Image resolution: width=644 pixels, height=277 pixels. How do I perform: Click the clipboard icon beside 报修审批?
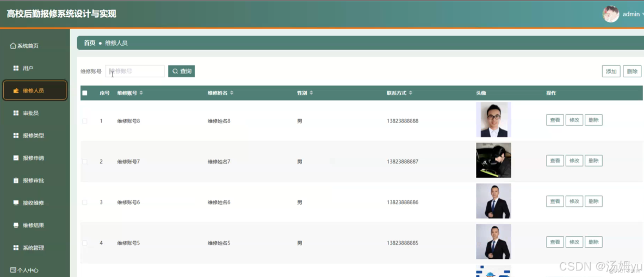click(x=16, y=181)
